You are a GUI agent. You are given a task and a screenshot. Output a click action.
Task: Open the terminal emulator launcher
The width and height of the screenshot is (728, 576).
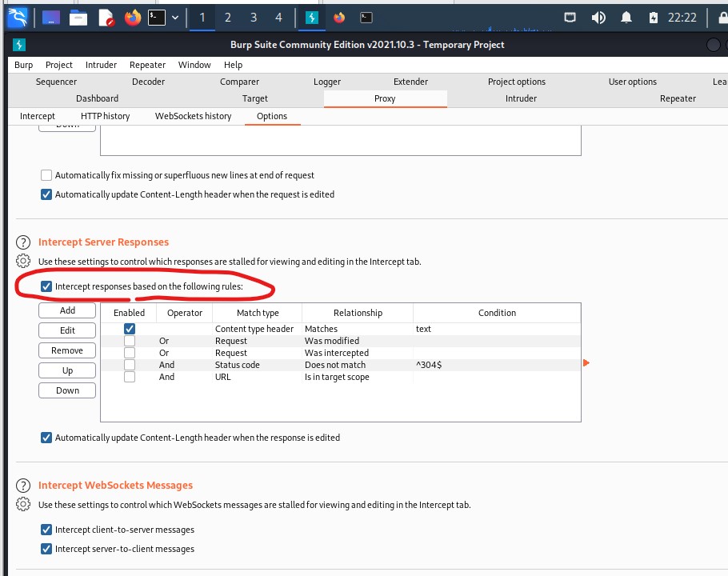[x=157, y=18]
